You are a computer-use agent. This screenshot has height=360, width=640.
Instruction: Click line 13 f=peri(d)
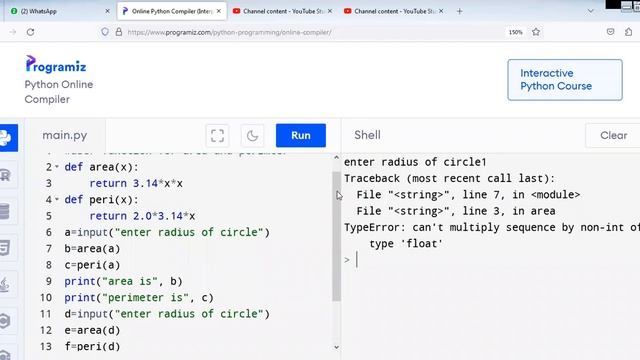(x=92, y=347)
